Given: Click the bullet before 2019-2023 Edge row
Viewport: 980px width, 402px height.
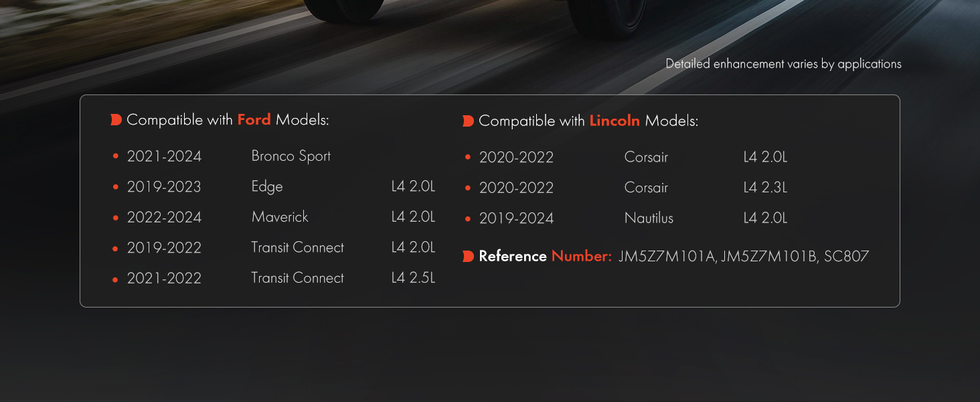Looking at the screenshot, I should [116, 187].
